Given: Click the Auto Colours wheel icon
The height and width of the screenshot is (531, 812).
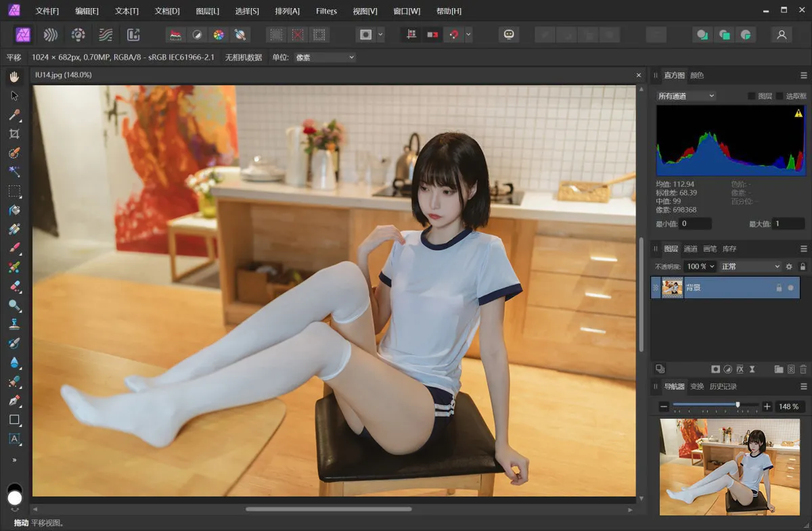Looking at the screenshot, I should [x=219, y=34].
